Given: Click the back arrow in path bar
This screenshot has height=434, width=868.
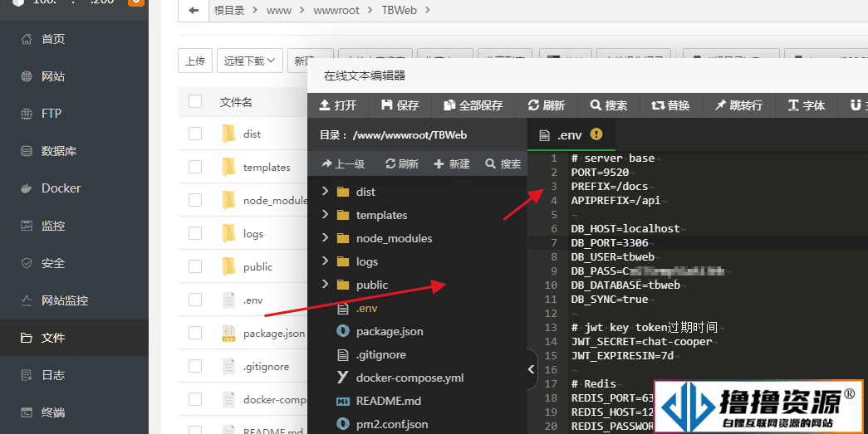Looking at the screenshot, I should (194, 10).
